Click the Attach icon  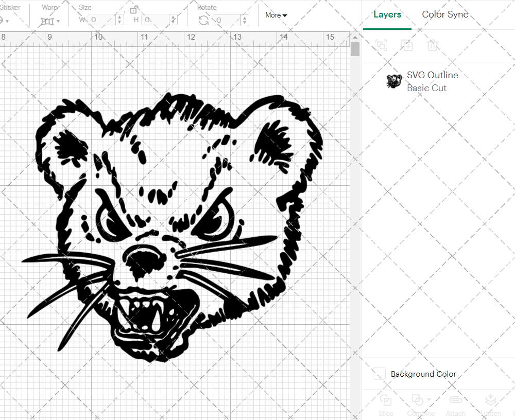(456, 400)
